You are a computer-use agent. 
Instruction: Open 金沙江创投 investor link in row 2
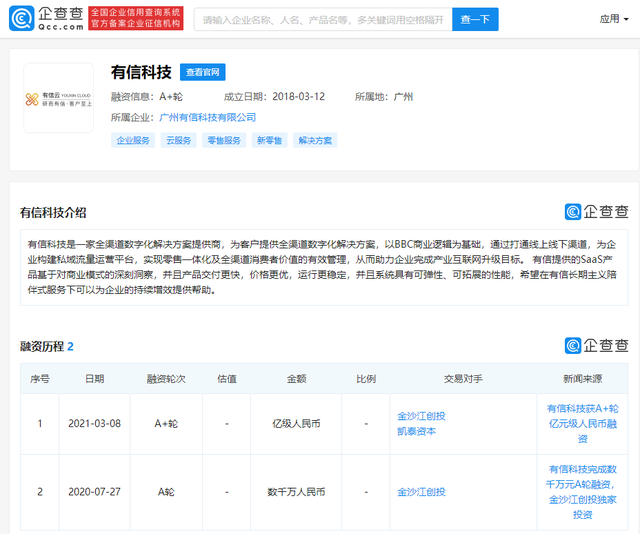[x=421, y=492]
